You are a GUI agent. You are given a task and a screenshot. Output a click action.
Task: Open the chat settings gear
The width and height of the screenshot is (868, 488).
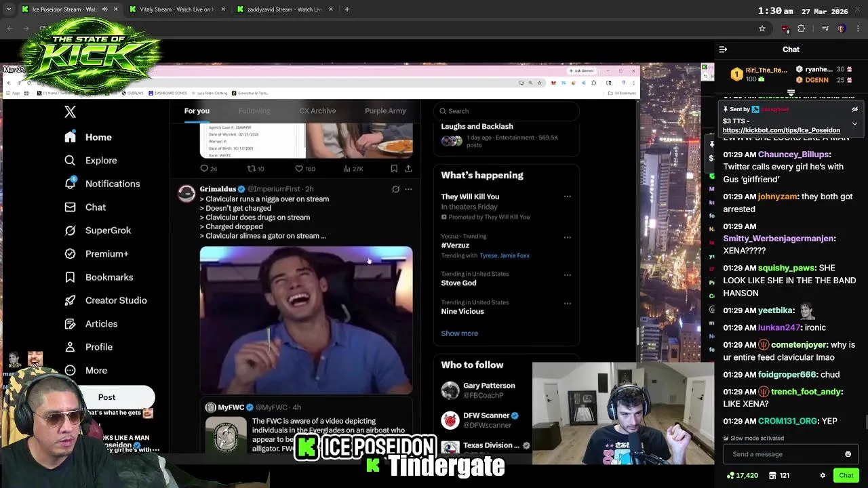(x=823, y=476)
